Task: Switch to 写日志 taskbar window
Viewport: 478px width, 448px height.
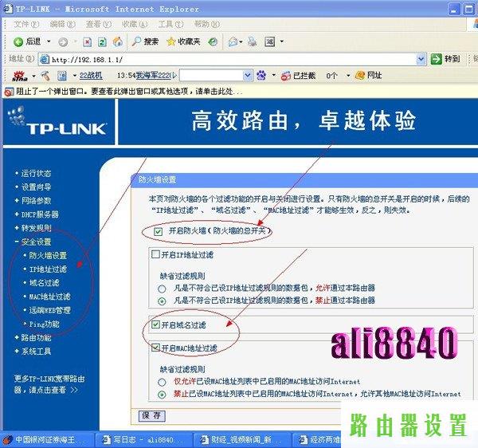Action: click(x=143, y=440)
